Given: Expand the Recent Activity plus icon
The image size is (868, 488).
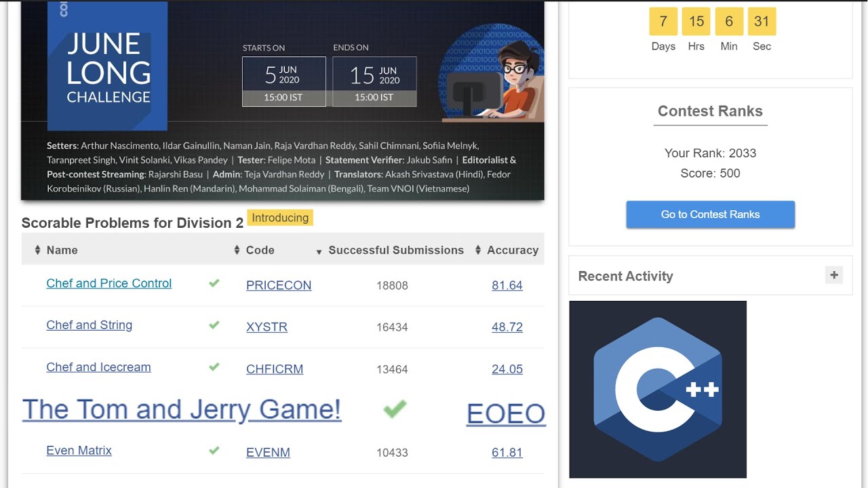Looking at the screenshot, I should pos(833,275).
